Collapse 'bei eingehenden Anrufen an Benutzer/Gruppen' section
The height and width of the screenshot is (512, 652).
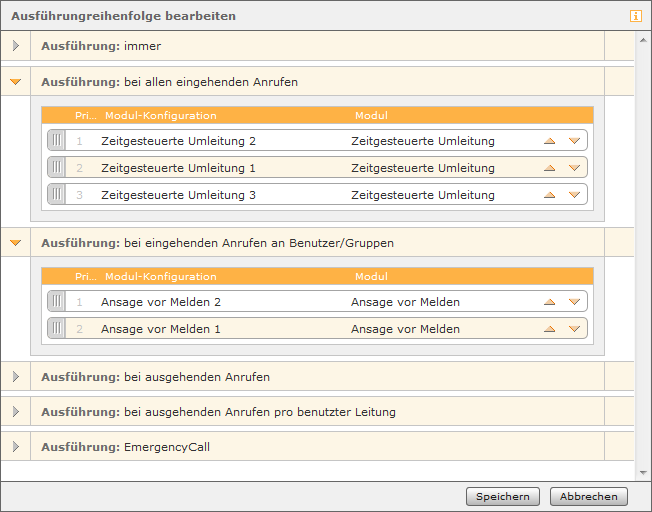(x=15, y=243)
